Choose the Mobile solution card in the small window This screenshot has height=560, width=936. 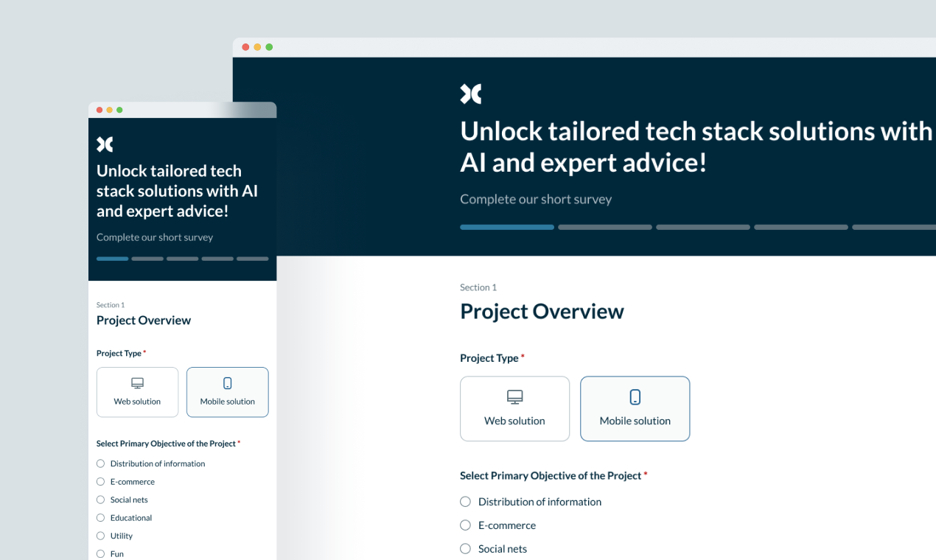click(227, 391)
